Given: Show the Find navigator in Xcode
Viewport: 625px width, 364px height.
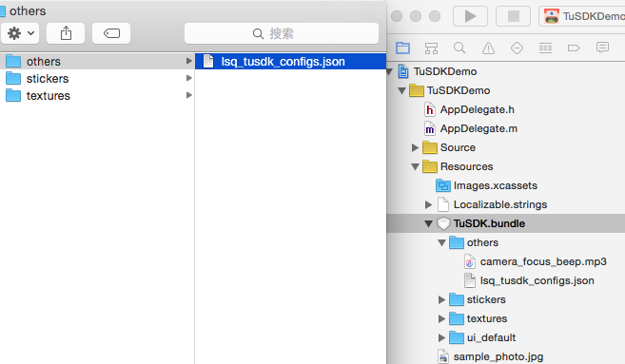Looking at the screenshot, I should pyautogui.click(x=459, y=48).
